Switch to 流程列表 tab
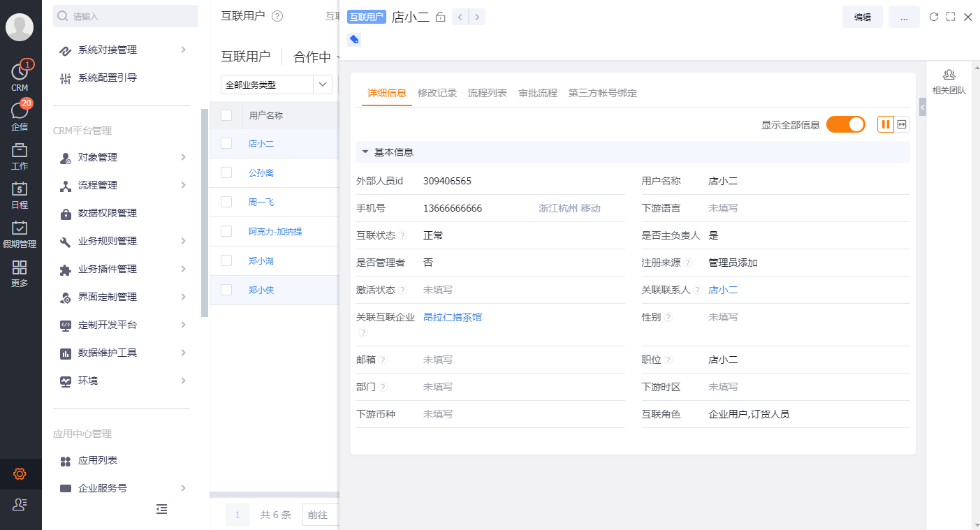Viewport: 980px width, 530px height. point(488,93)
